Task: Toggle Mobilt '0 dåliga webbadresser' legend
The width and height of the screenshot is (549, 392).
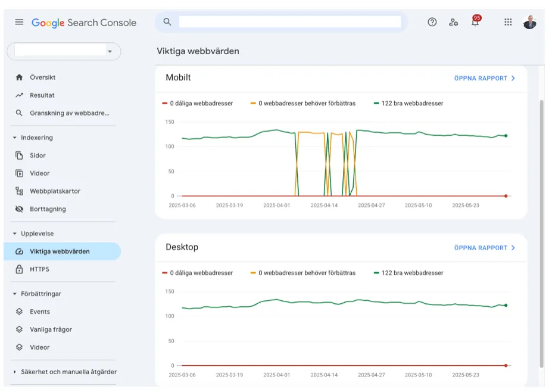Action: (198, 103)
